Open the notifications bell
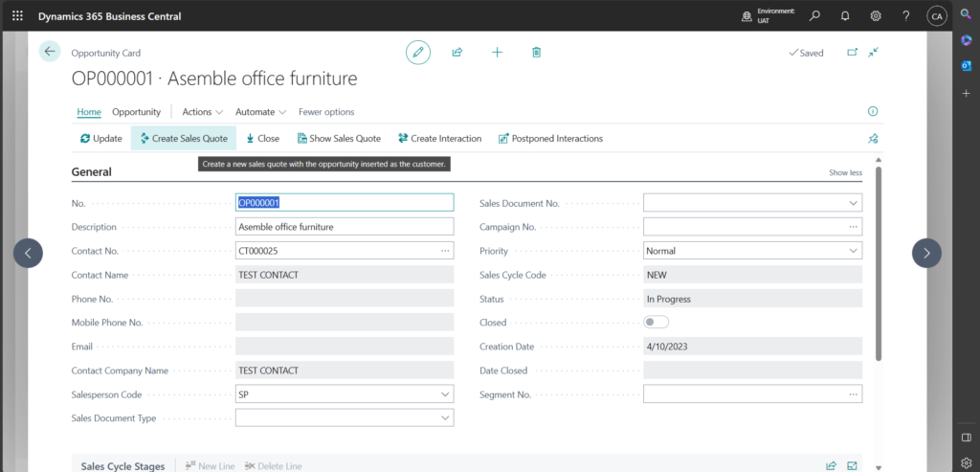The width and height of the screenshot is (980, 472). 845,16
